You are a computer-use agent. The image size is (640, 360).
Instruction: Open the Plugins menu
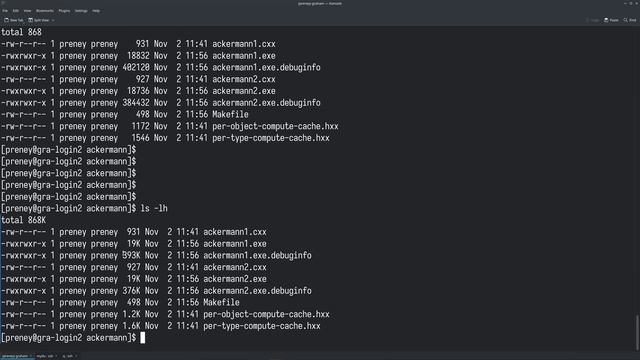coord(64,11)
